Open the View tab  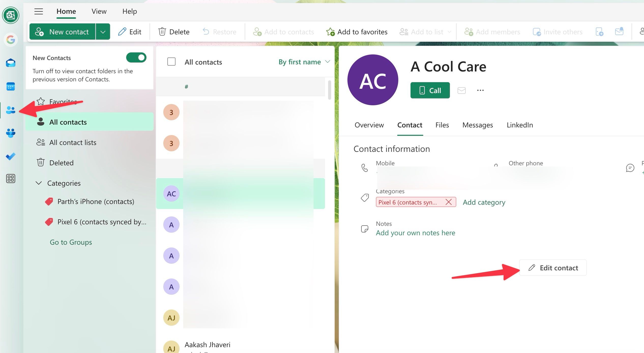99,11
